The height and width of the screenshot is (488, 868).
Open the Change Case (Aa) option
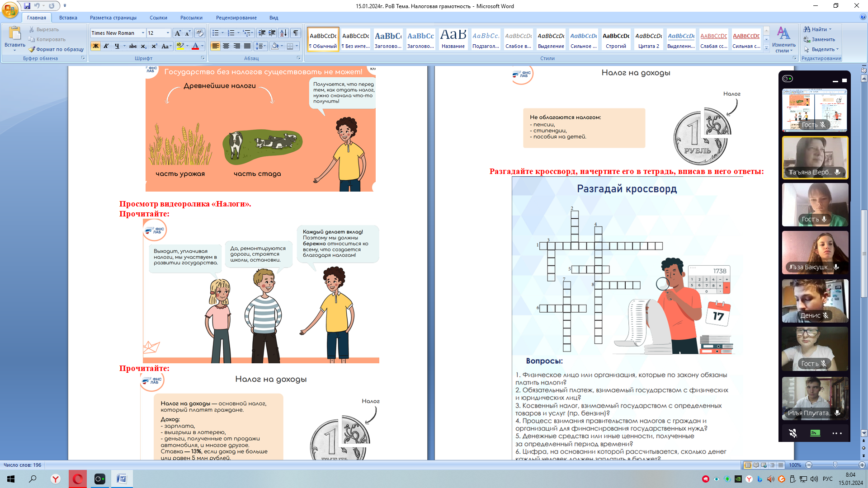pyautogui.click(x=165, y=46)
